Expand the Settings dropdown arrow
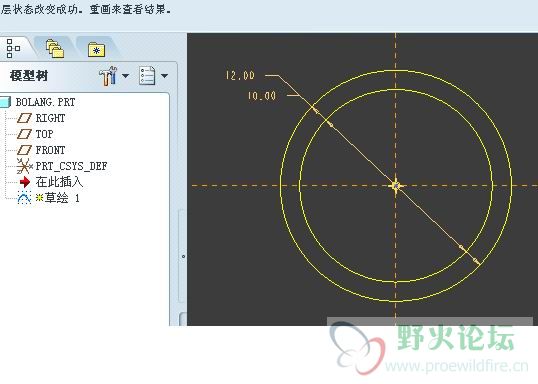Viewport: 538px width, 384px height. [126, 75]
